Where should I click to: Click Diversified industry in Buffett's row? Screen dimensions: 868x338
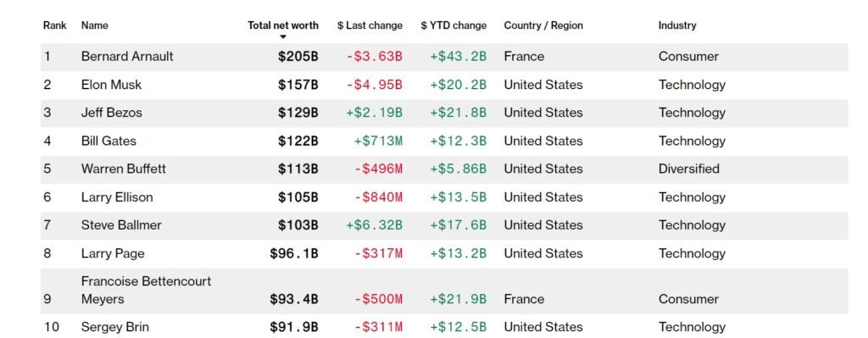688,169
